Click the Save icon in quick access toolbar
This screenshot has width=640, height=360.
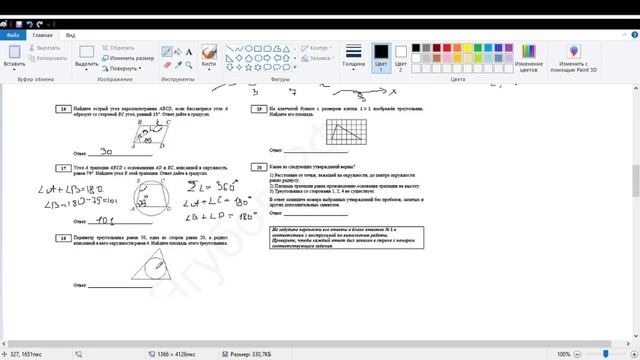[x=19, y=24]
